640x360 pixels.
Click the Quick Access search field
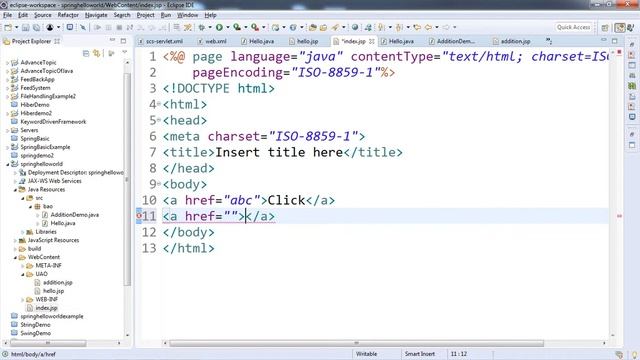click(x=573, y=27)
